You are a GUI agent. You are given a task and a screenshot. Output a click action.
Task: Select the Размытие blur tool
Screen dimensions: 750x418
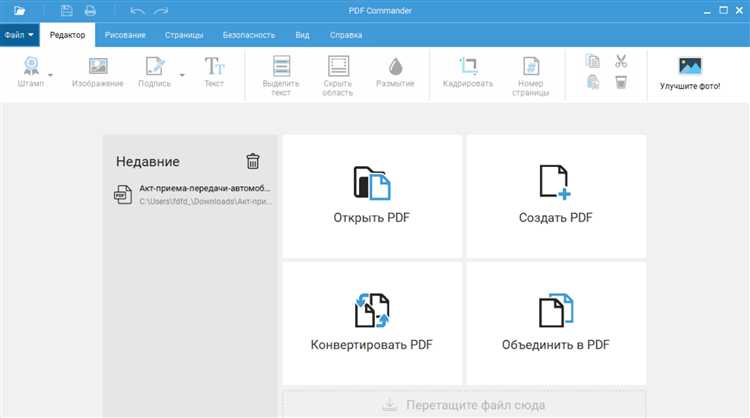pos(395,72)
